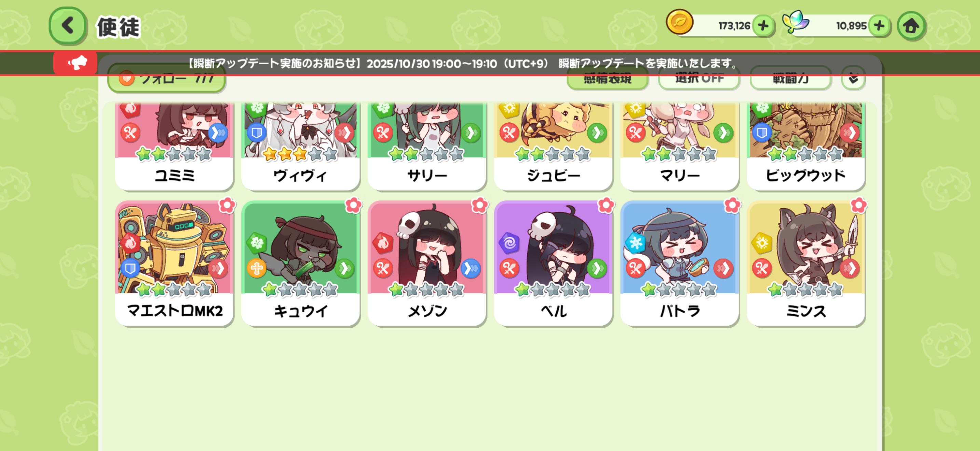Open the メゾン character card
The height and width of the screenshot is (451, 980).
click(x=427, y=263)
